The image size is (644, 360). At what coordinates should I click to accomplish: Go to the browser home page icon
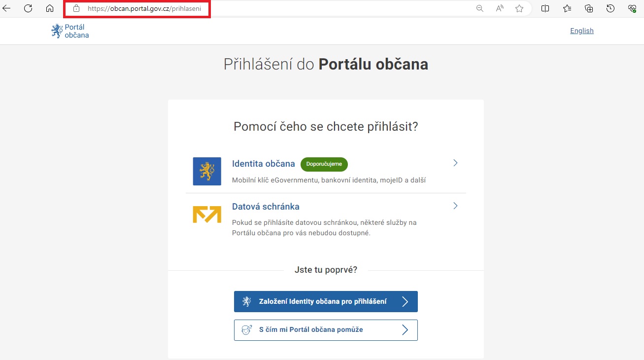(x=49, y=8)
